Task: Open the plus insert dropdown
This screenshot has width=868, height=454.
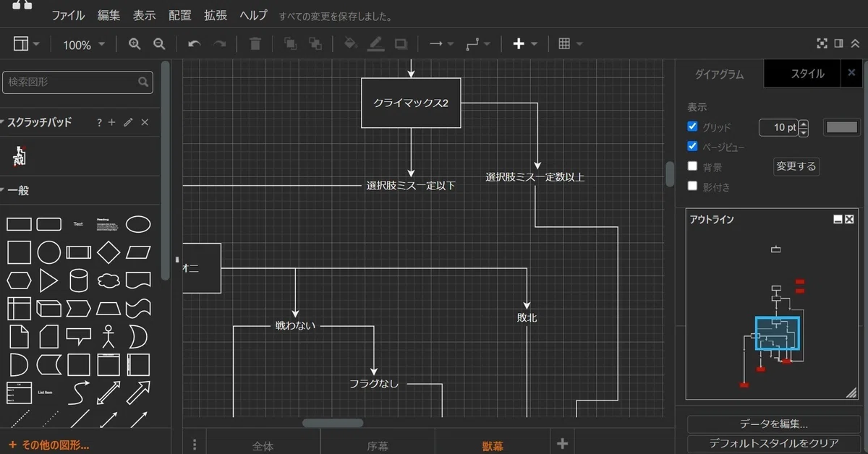Action: (x=525, y=44)
